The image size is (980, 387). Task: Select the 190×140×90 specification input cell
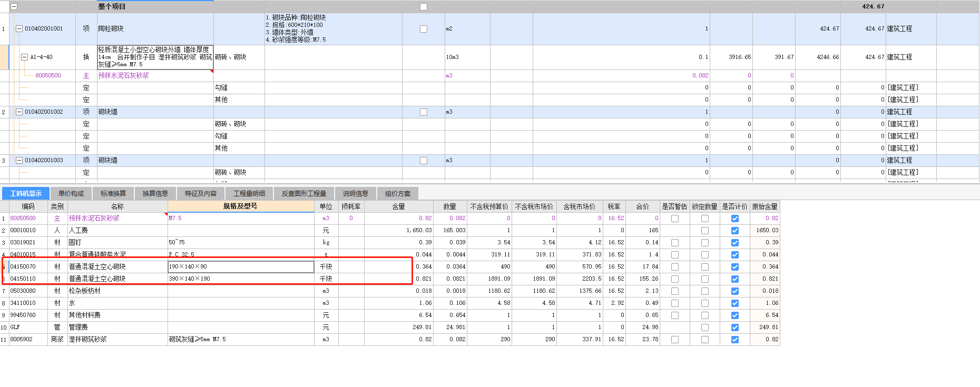pos(241,266)
